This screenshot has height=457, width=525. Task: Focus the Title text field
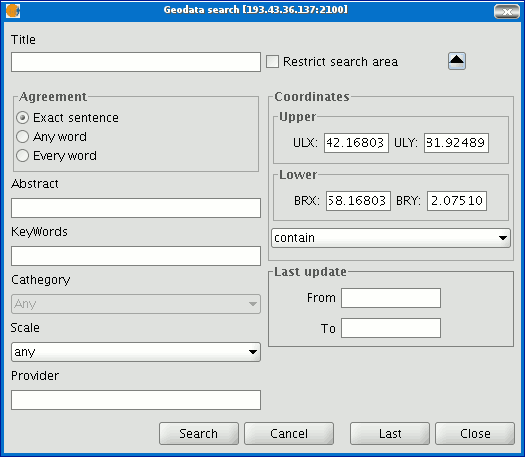[x=136, y=62]
